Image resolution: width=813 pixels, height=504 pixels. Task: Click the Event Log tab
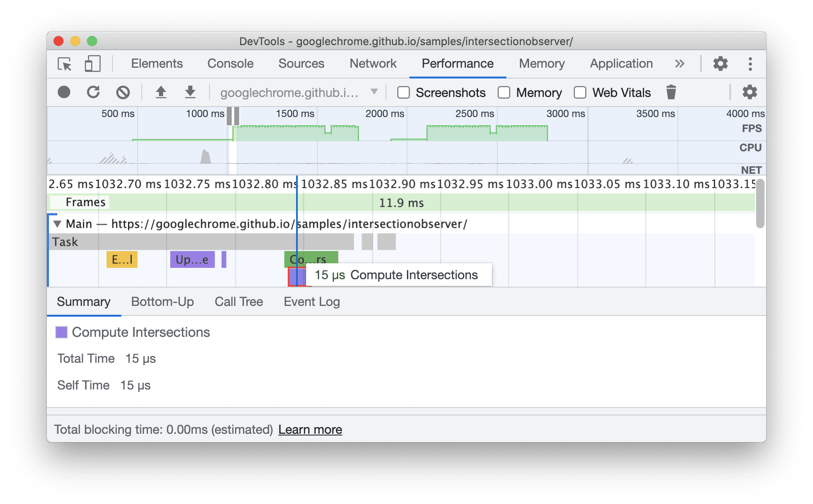coord(311,301)
